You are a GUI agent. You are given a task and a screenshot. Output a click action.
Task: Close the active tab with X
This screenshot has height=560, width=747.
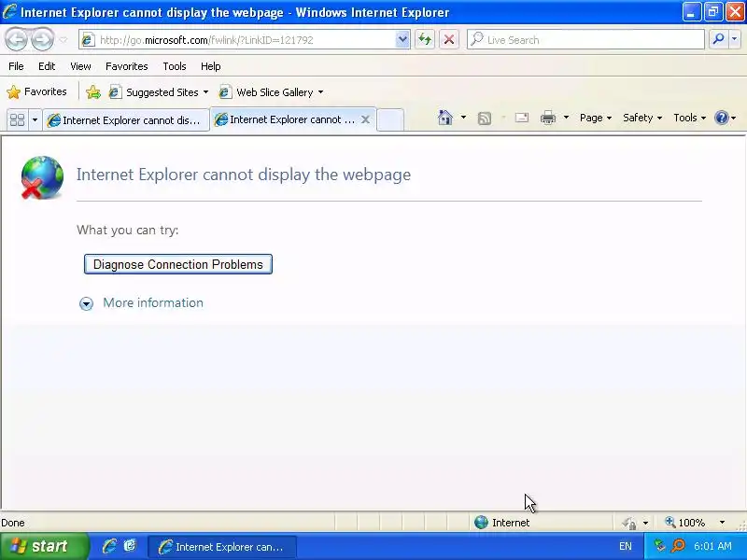[365, 119]
